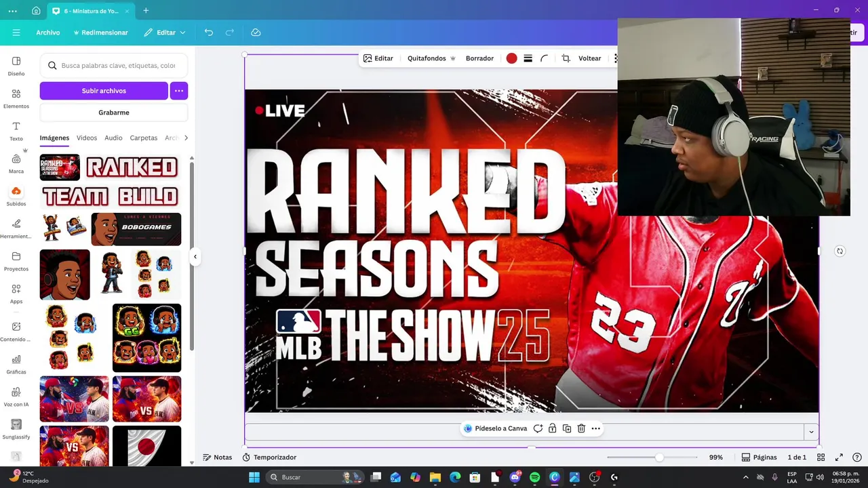Viewport: 868px width, 488px height.
Task: Open File Explorer from the taskbar
Action: tap(435, 477)
